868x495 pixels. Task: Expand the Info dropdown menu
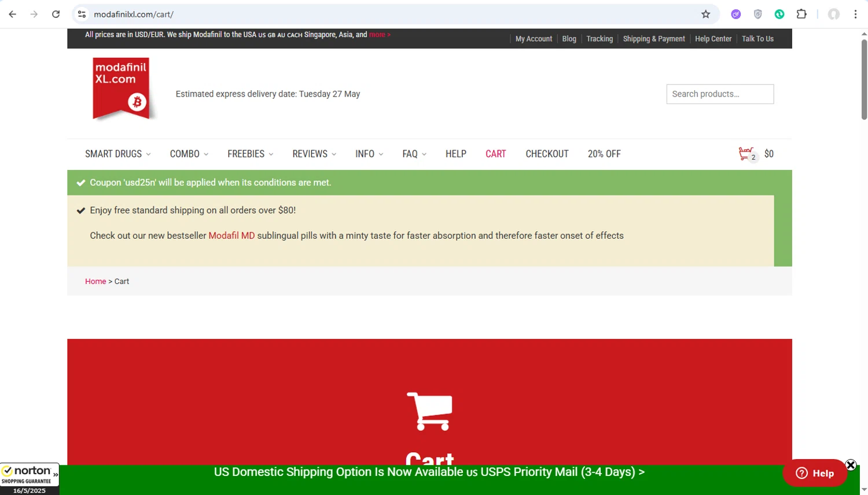click(x=369, y=154)
